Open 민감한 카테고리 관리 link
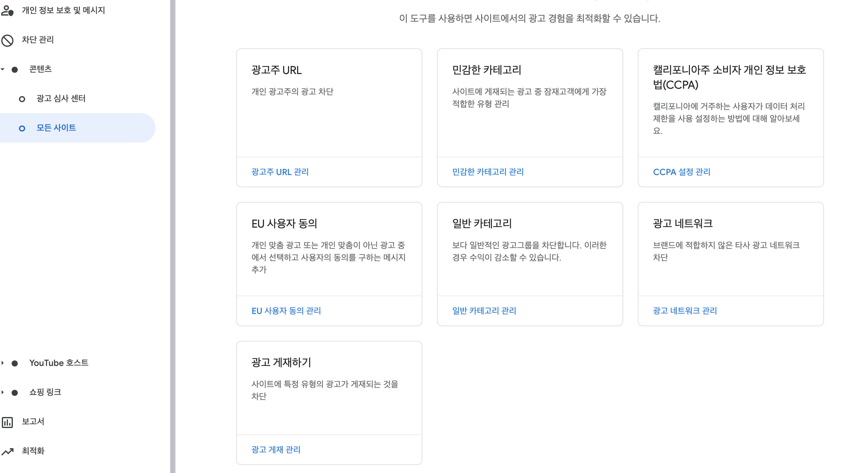 (488, 172)
